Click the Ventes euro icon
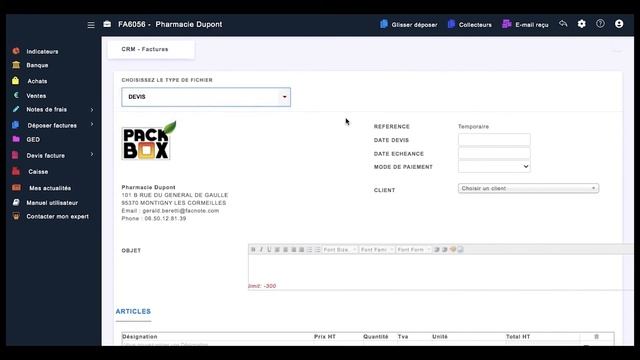Viewport: 640px width, 360px height. click(x=16, y=95)
